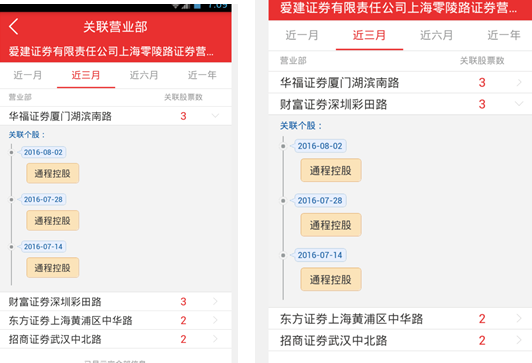Select 华福证券厦门湖滨南路 row in right screen
Viewport: 532px width, 363px height.
coord(400,82)
